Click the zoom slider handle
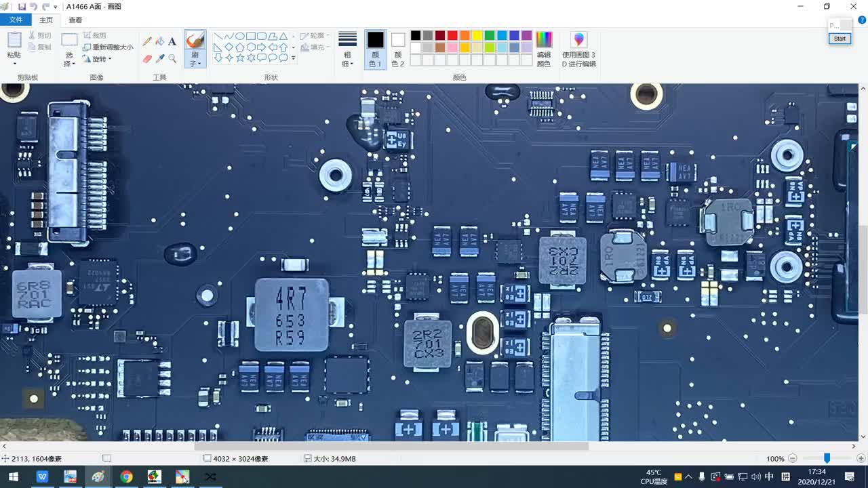868x488 pixels. click(x=827, y=459)
